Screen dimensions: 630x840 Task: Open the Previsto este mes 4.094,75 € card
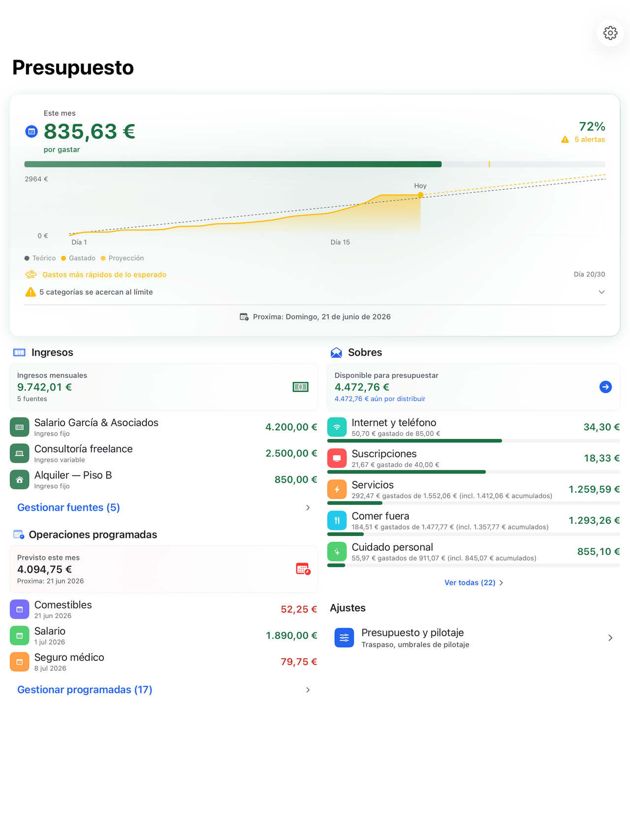click(x=163, y=569)
